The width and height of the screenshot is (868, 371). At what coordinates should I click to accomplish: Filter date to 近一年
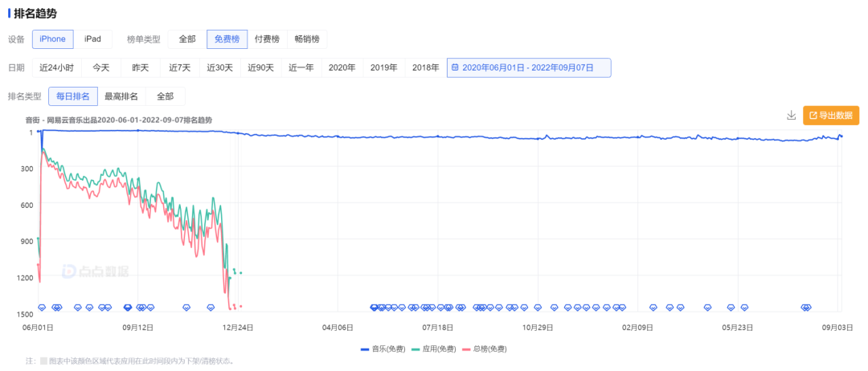click(301, 68)
